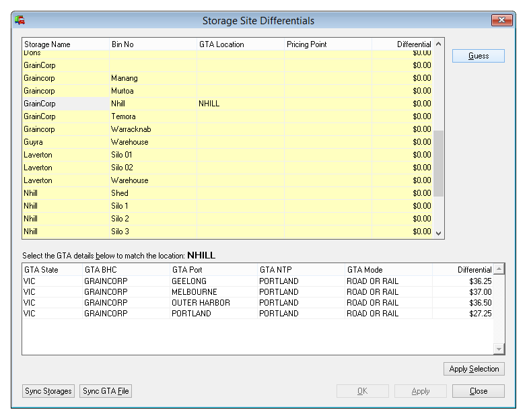Click down arrow of storage list scrollbar
529x420 pixels.
point(439,233)
